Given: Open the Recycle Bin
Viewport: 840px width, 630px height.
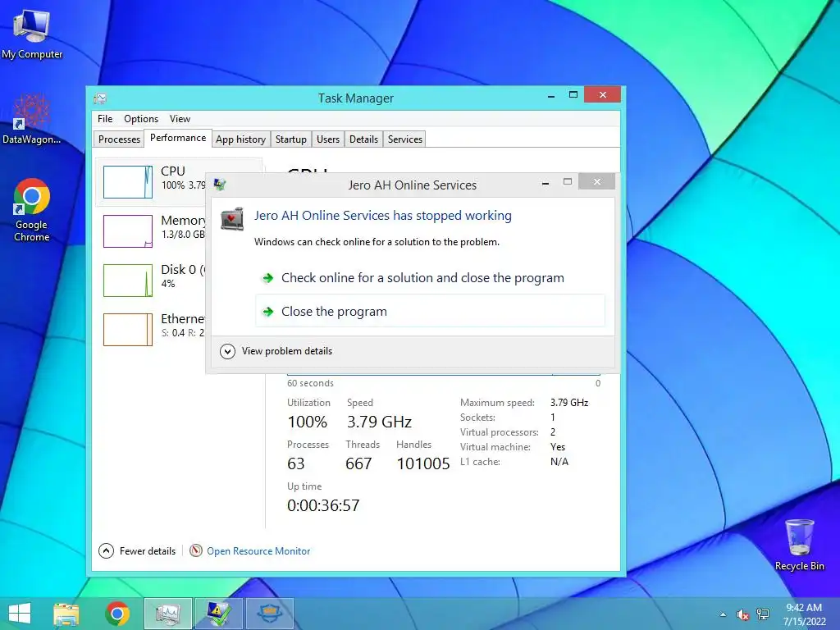Looking at the screenshot, I should click(x=799, y=546).
